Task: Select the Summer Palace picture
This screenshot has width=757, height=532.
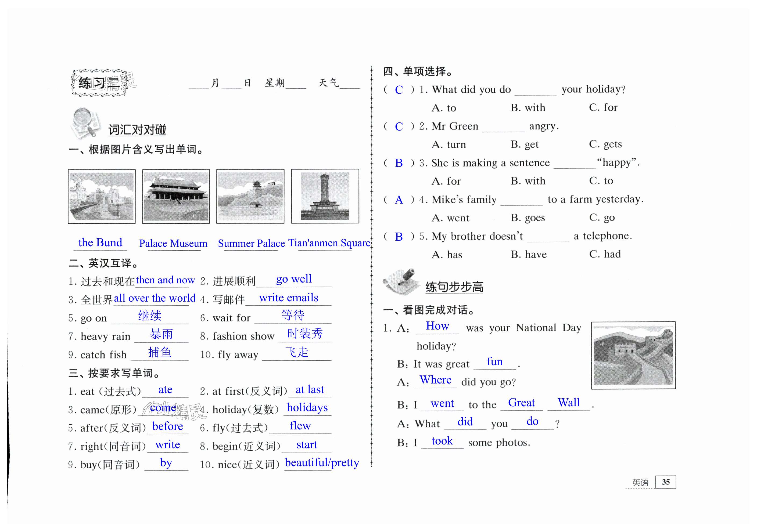Action: (250, 196)
